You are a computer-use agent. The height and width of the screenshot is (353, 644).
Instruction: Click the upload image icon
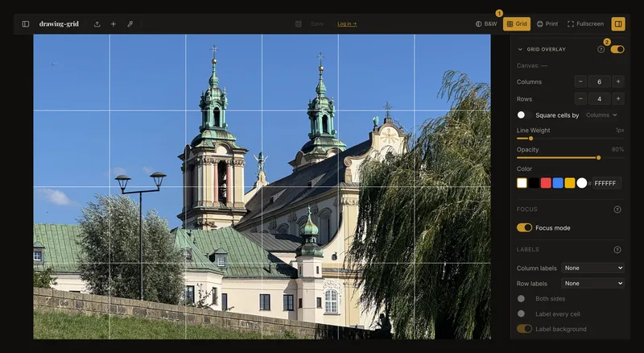(x=97, y=24)
